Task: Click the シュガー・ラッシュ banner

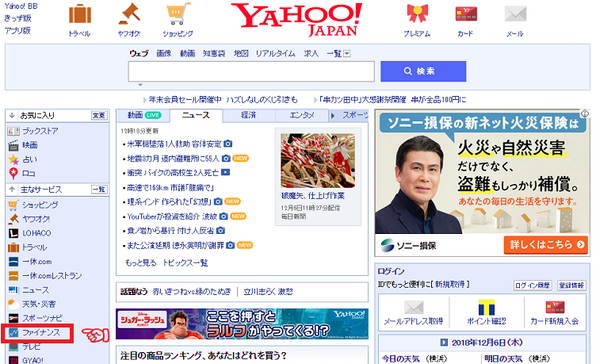Action: tap(242, 324)
